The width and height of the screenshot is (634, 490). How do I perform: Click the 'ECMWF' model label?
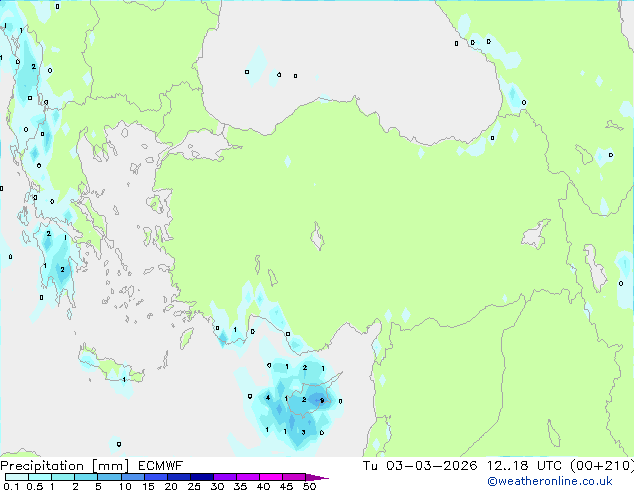coord(161,466)
